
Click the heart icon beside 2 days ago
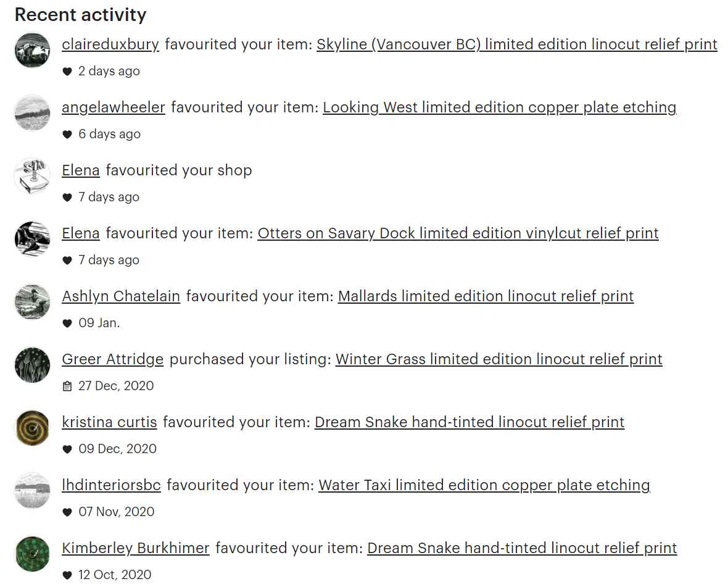(67, 71)
